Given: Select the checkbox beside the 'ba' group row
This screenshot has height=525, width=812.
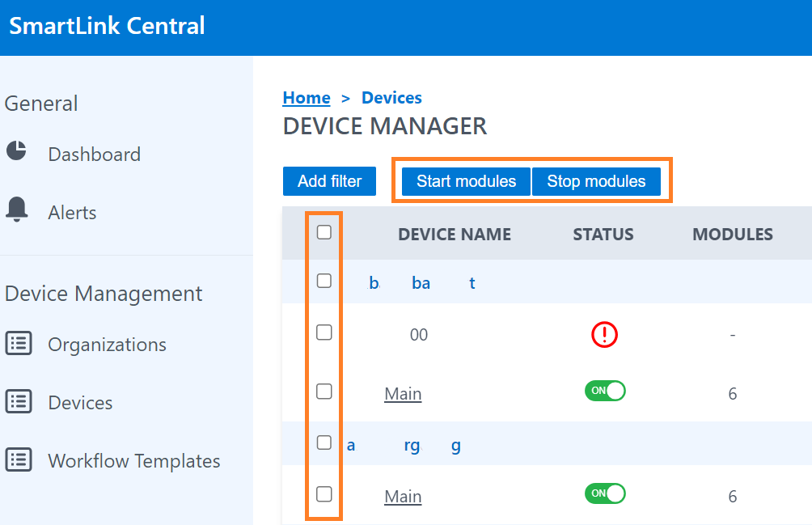Looking at the screenshot, I should [324, 282].
